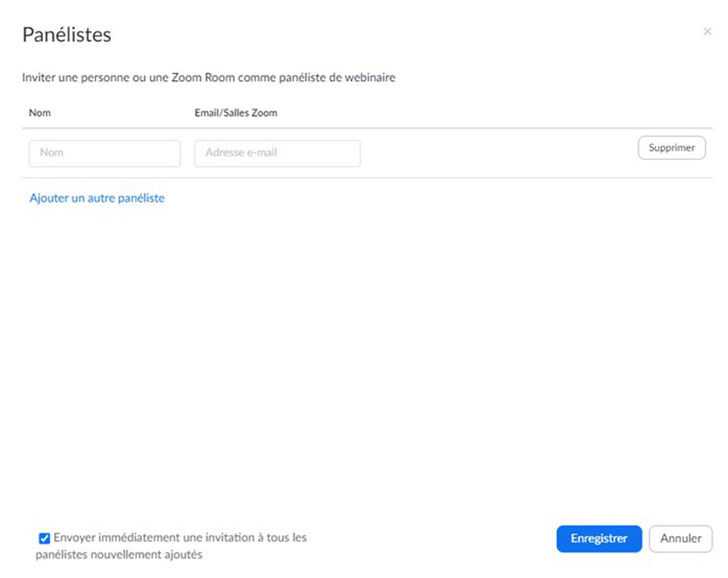Click the Nom column header
Image resolution: width=728 pixels, height=578 pixels.
point(40,113)
